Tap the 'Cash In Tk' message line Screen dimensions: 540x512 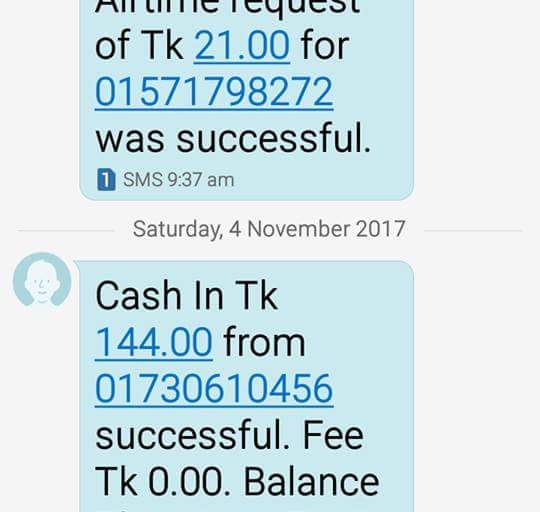pyautogui.click(x=186, y=295)
